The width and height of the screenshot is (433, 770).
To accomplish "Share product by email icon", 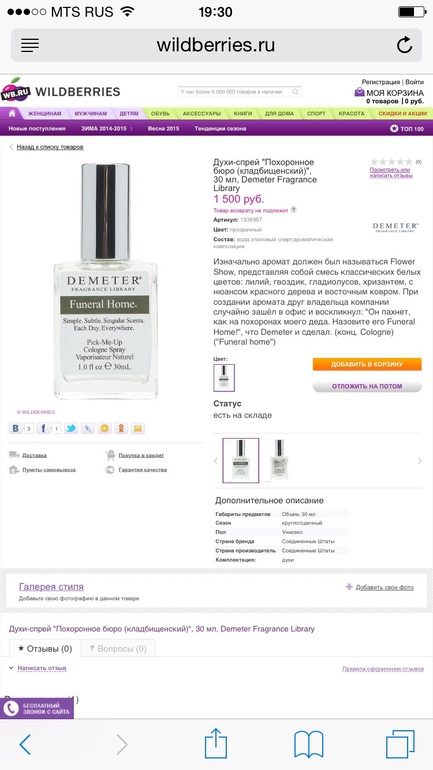I will 138,428.
